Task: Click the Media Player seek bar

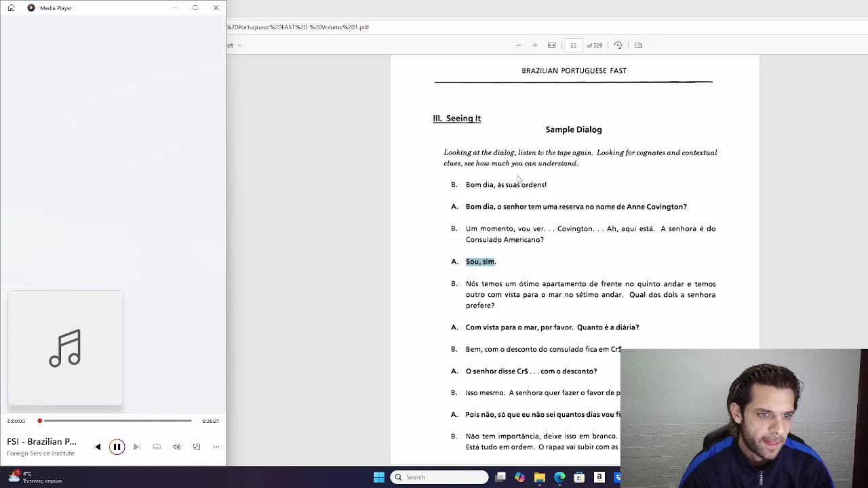Action: (115, 421)
